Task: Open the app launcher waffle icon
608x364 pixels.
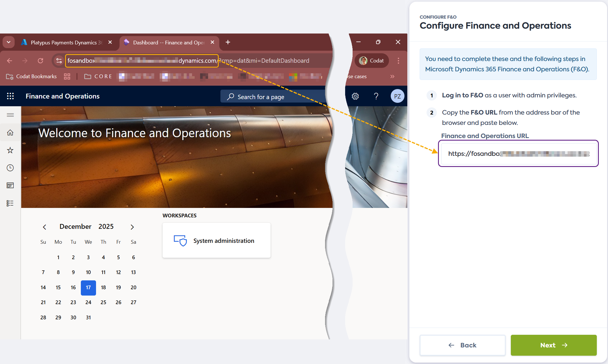Action: 10,96
